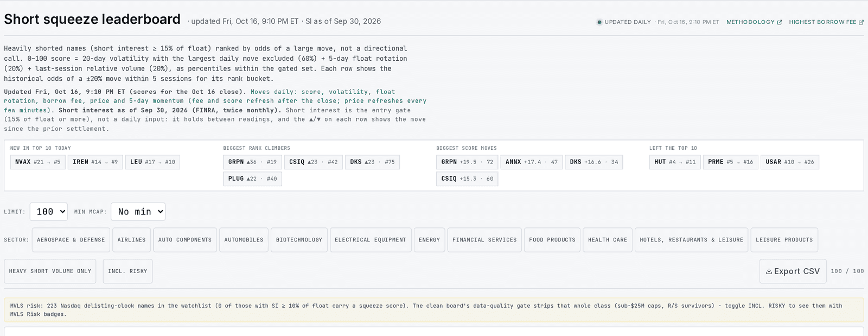The width and height of the screenshot is (868, 336).
Task: Filter by Financial Services sector
Action: tap(484, 240)
